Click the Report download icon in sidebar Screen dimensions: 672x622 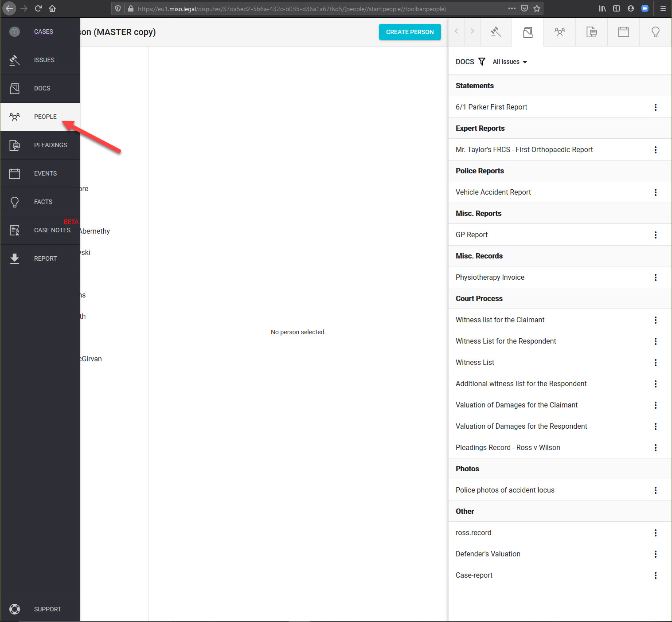tap(15, 258)
